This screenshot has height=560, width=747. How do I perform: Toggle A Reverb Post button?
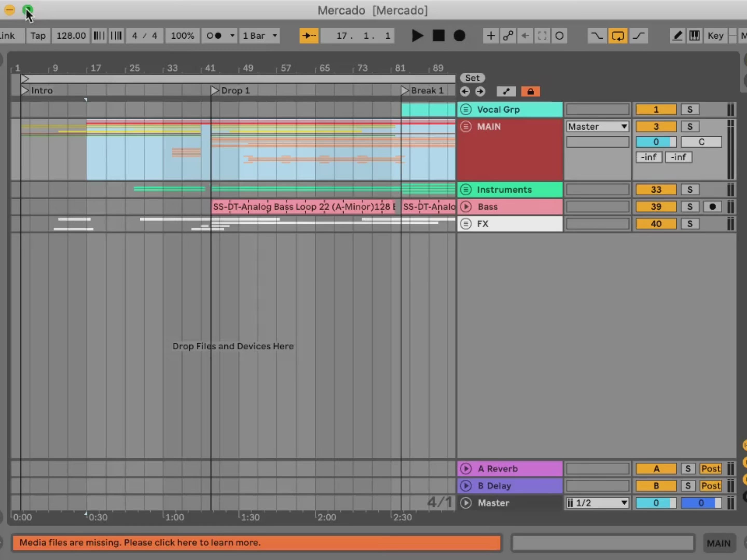(710, 469)
